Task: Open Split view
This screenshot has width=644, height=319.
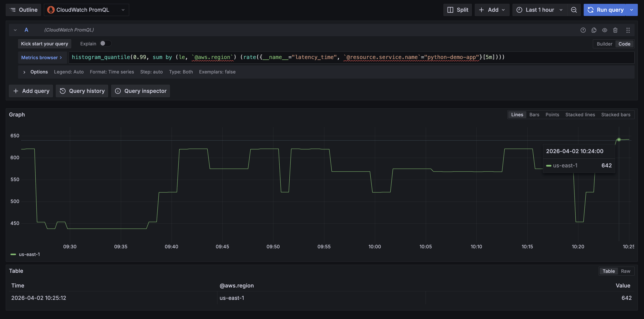Action: pyautogui.click(x=457, y=10)
